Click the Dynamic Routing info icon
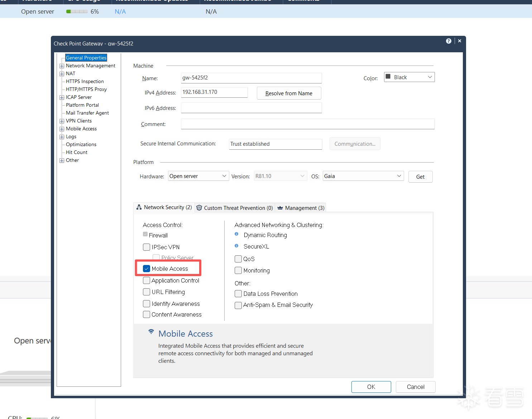Image resolution: width=532 pixels, height=419 pixels. (x=236, y=234)
